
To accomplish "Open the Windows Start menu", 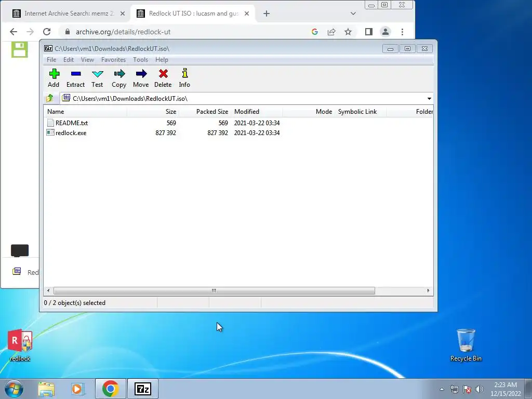I will (x=14, y=389).
